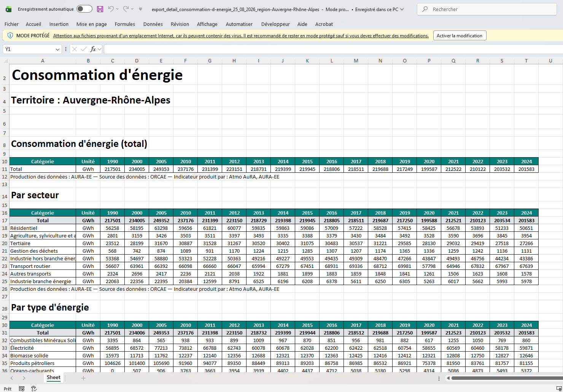Select column header G
The height and width of the screenshot is (392, 563).
click(210, 61)
